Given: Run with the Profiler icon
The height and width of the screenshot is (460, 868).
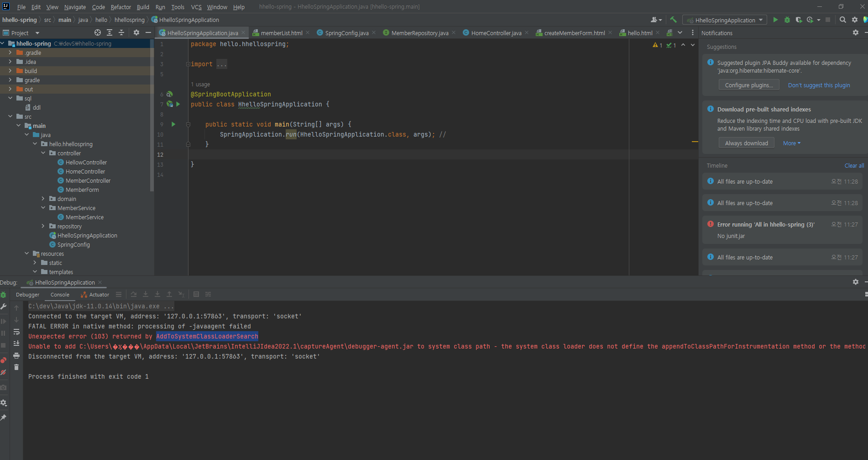Looking at the screenshot, I should coord(810,20).
